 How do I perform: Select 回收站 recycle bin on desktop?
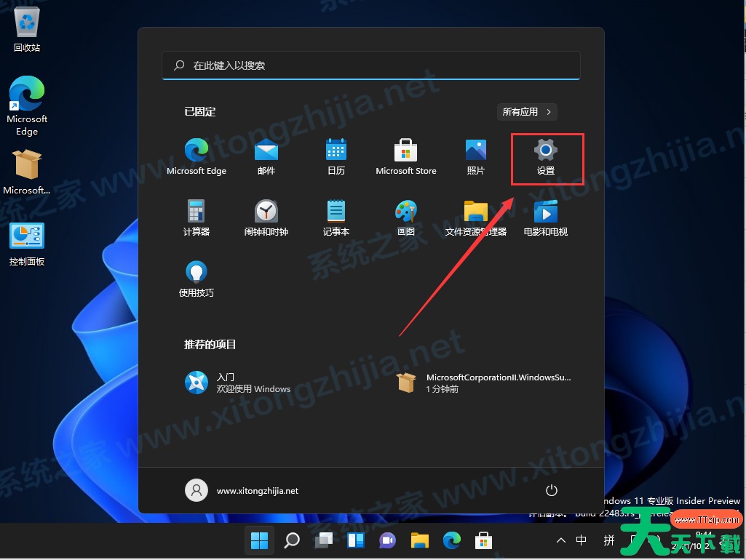(x=27, y=28)
